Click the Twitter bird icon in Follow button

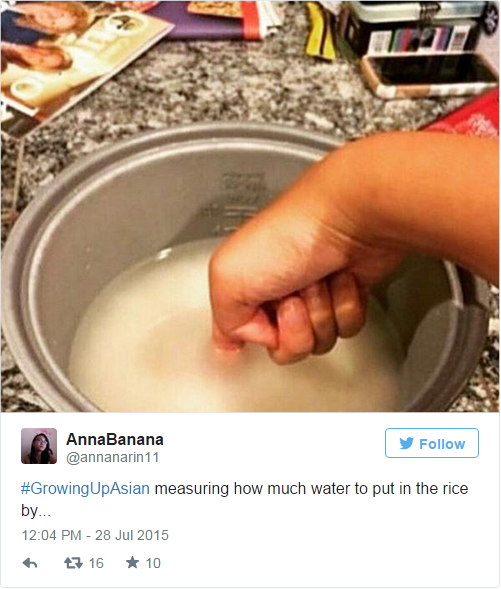coord(406,443)
